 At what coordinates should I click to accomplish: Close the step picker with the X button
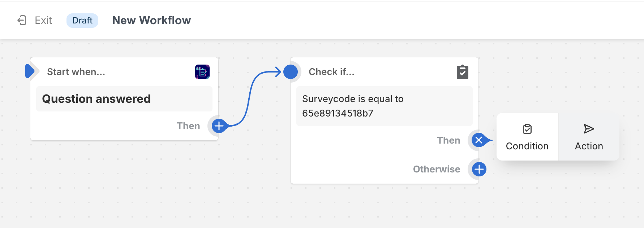479,140
